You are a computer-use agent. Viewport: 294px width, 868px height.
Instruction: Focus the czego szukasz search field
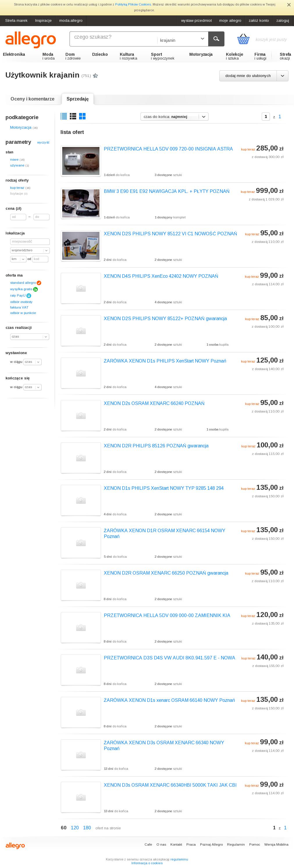[113, 39]
